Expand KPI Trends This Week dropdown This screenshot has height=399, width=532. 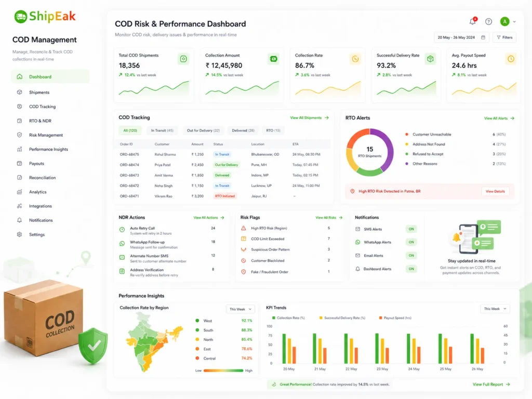495,309
